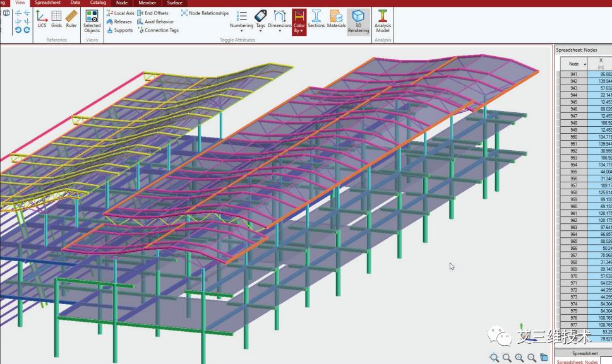
Task: Click the Materials attribute icon
Action: click(336, 20)
